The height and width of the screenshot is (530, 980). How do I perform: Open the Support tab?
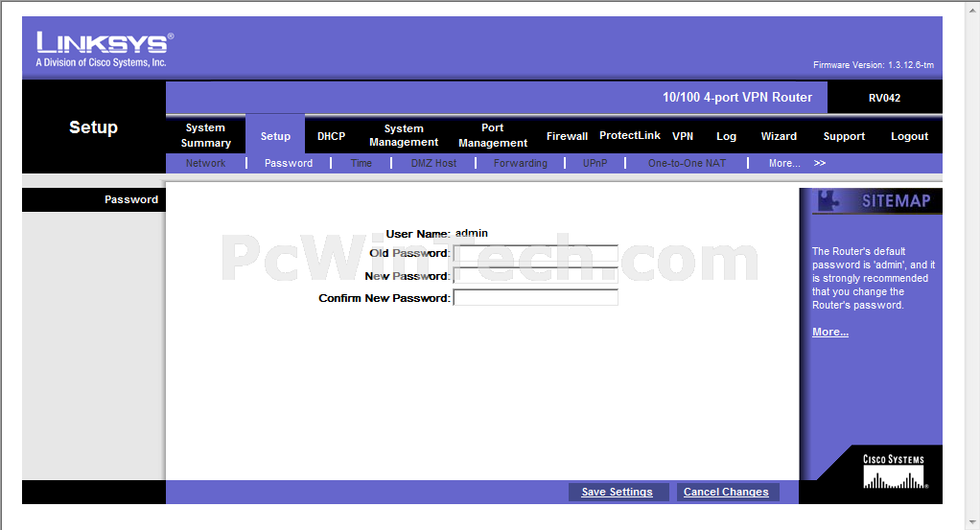click(x=844, y=136)
